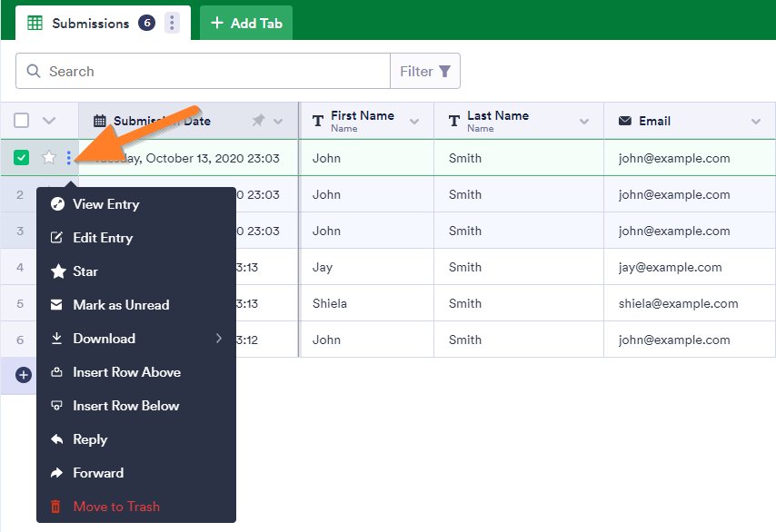The height and width of the screenshot is (532, 776).
Task: Toggle the select-all checkbox in header
Action: [22, 121]
